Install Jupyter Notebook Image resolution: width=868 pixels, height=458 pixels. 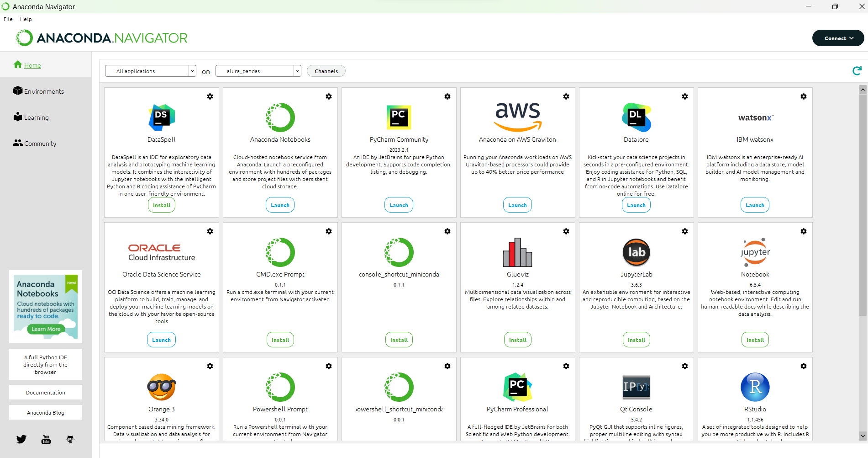click(x=755, y=340)
